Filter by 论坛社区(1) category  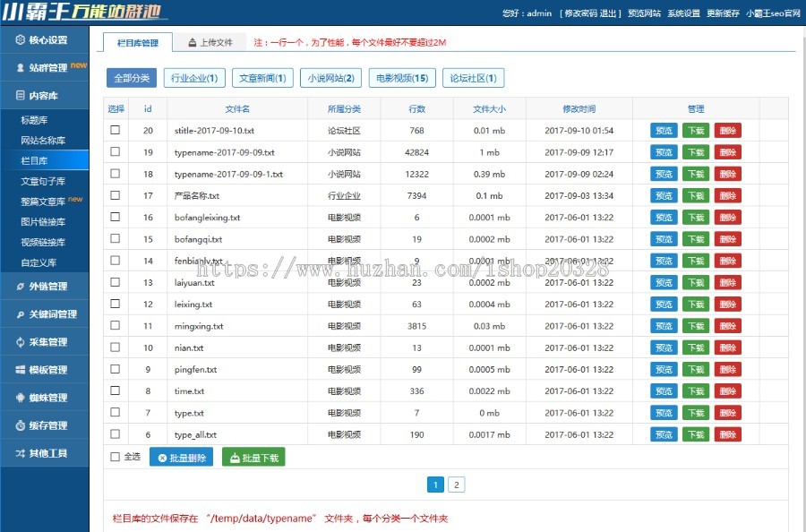click(x=474, y=78)
